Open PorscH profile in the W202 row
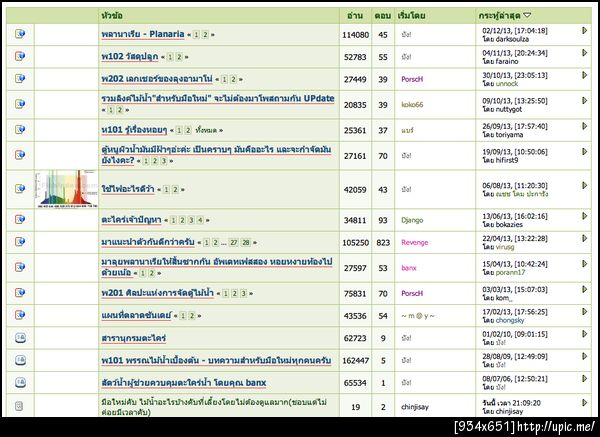600x437 pixels. click(x=412, y=79)
